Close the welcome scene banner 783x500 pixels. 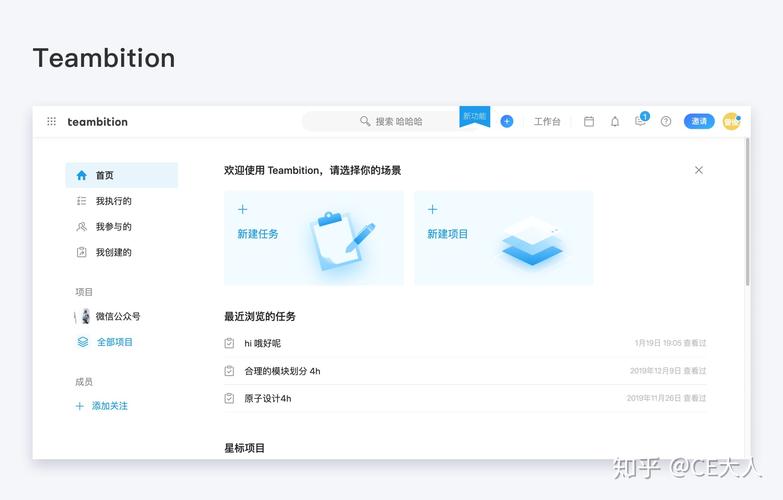pos(699,170)
